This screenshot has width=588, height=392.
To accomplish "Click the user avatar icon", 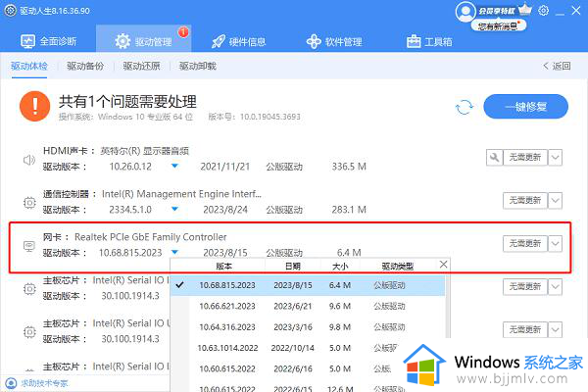I will 465,11.
